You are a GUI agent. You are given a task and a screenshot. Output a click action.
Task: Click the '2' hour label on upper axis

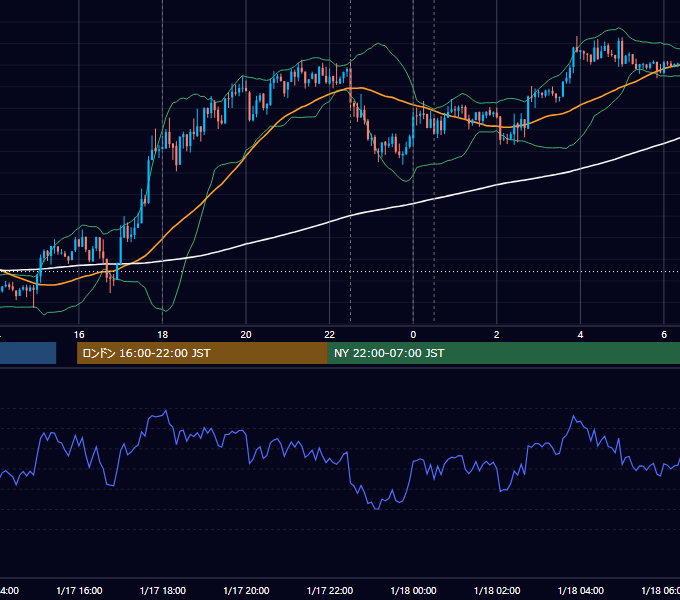click(x=497, y=335)
